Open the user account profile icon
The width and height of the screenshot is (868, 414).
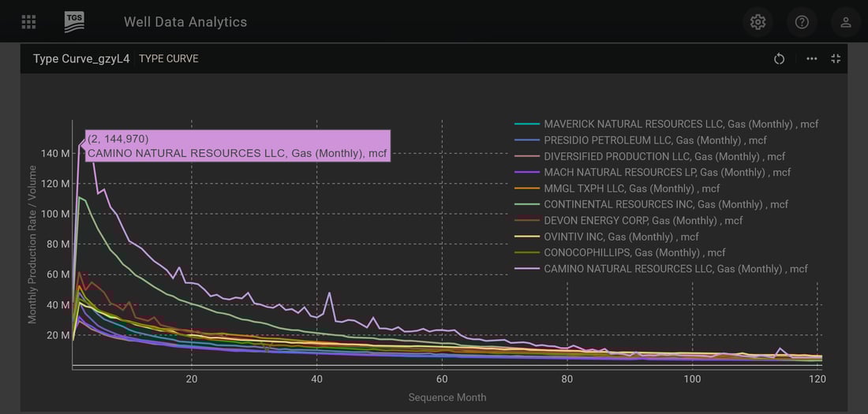tap(845, 22)
